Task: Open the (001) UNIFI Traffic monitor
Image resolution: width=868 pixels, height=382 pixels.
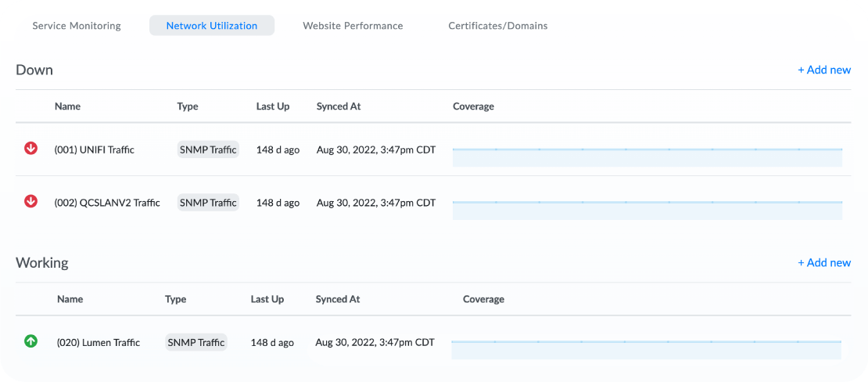Action: (94, 150)
